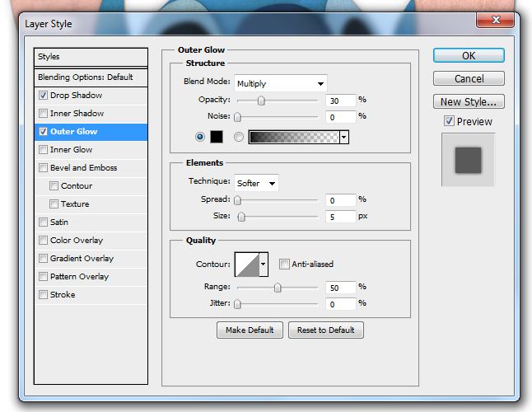The width and height of the screenshot is (532, 412).
Task: Click the Jitter value field
Action: (340, 304)
